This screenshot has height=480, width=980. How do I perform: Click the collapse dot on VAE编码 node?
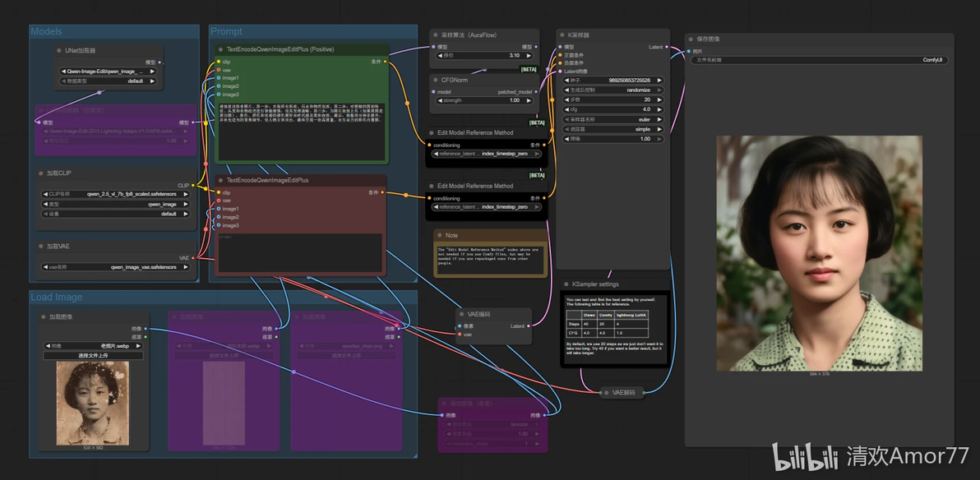pos(463,314)
